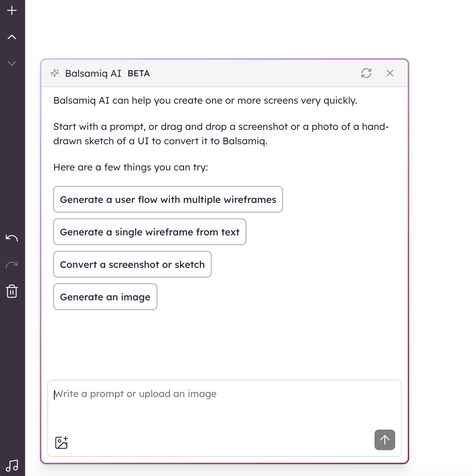Choose Generate a user flow with multiple wireframes
Screen dimensions: 472x476
click(x=168, y=199)
